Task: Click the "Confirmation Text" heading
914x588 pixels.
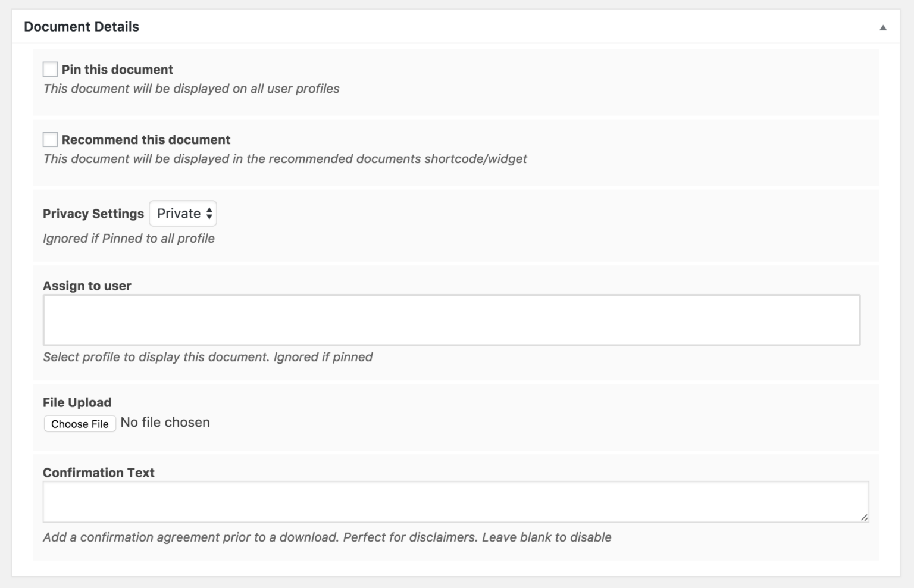Action: coord(98,472)
